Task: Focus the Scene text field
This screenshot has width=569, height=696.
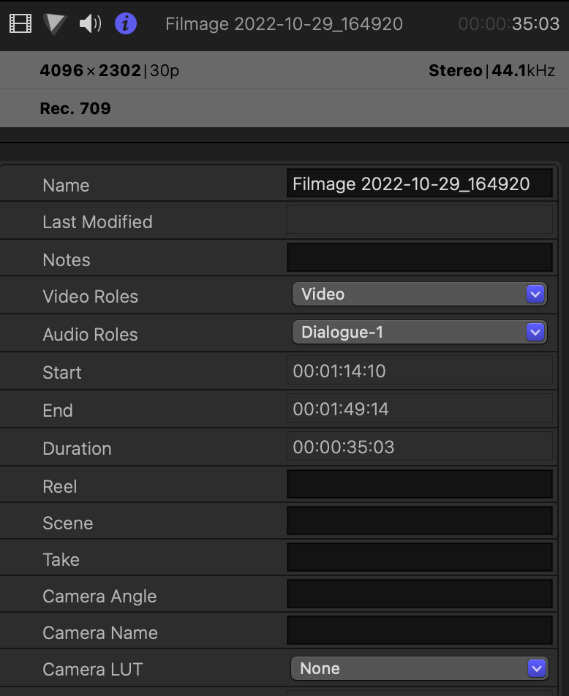Action: tap(419, 521)
